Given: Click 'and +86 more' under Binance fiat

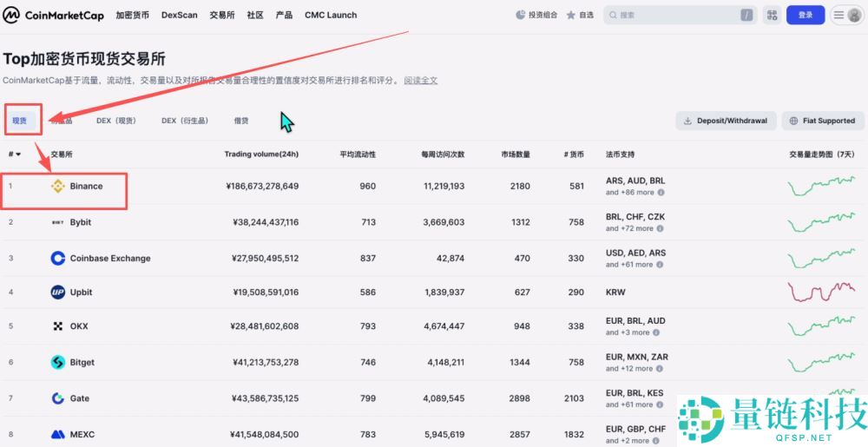Looking at the screenshot, I should pyautogui.click(x=630, y=193).
